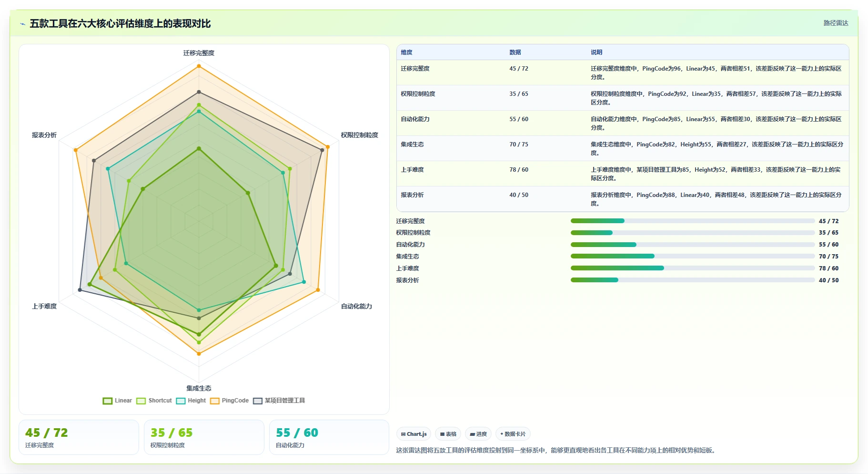Click the 表格 chip
The height and width of the screenshot is (474, 868).
448,434
